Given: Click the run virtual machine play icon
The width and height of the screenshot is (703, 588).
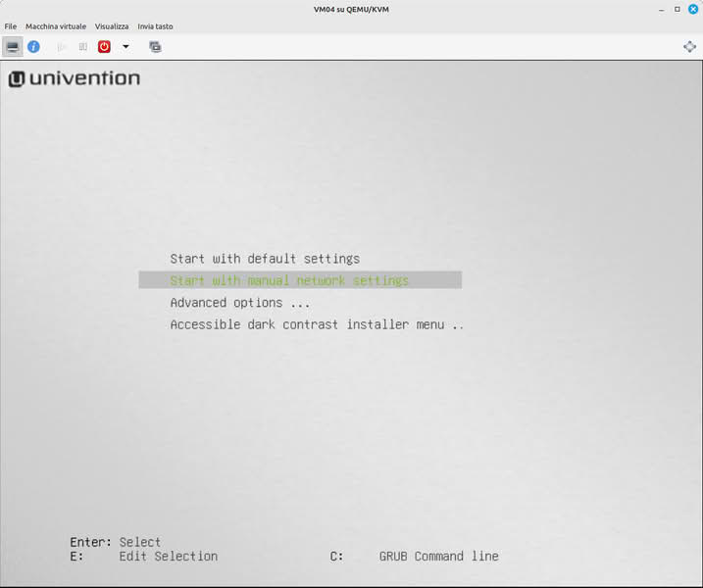Looking at the screenshot, I should coord(62,47).
